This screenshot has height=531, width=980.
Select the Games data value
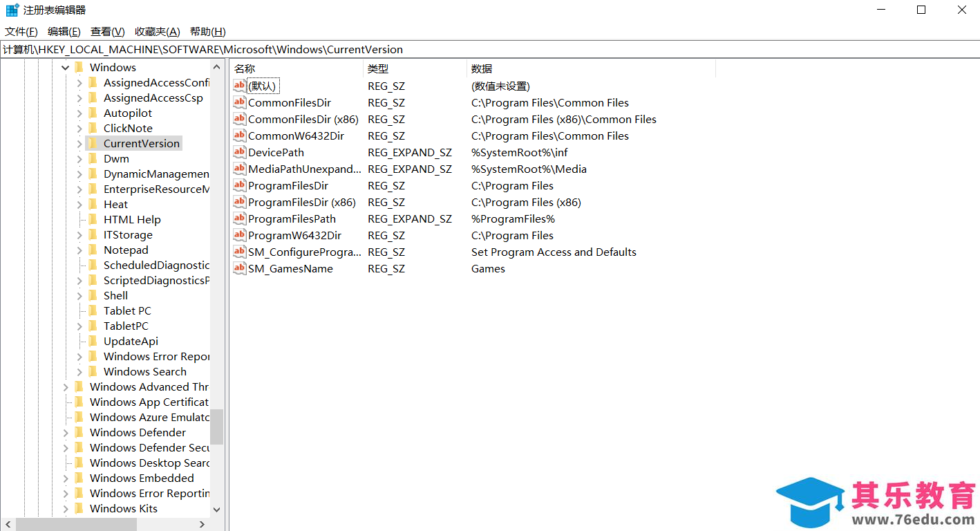tap(488, 268)
